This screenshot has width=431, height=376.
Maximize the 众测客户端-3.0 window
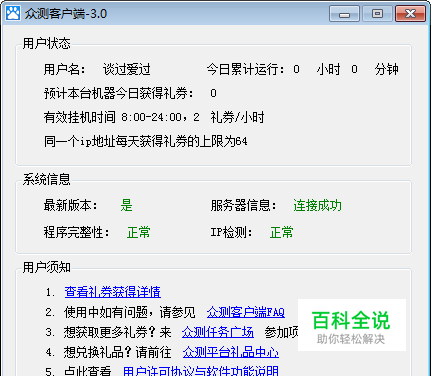pyautogui.click(x=377, y=14)
